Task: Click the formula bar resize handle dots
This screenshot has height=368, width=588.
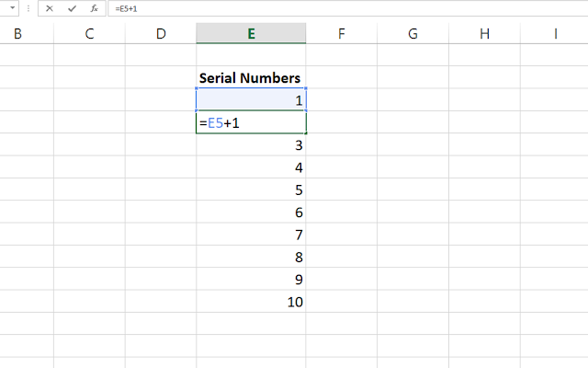Action: coord(28,8)
